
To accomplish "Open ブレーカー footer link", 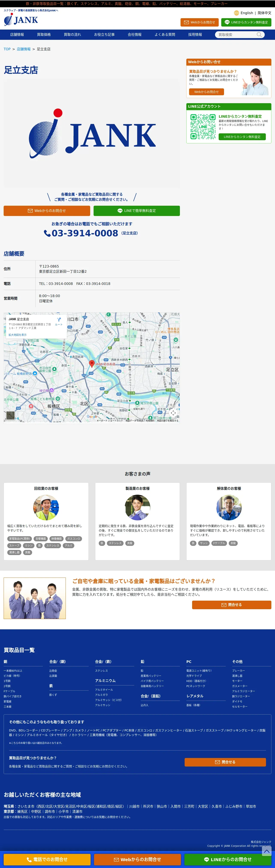I will click(239, 671).
